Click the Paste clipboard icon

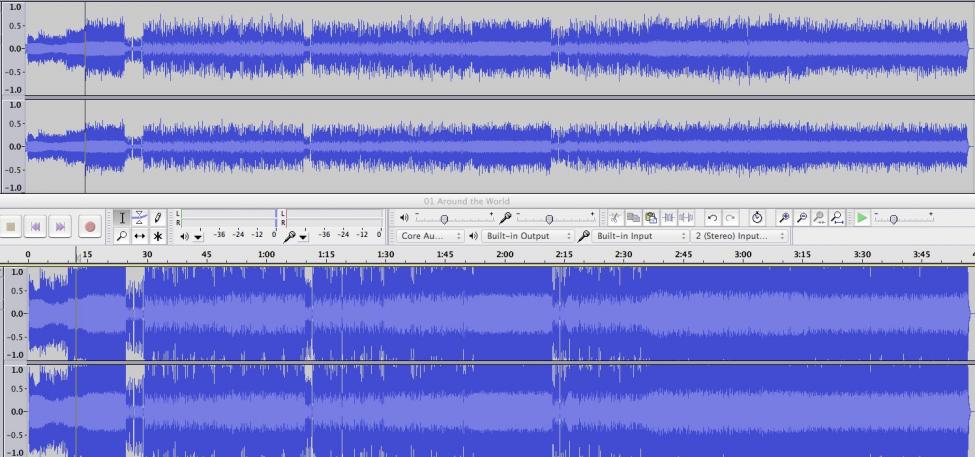[x=651, y=218]
